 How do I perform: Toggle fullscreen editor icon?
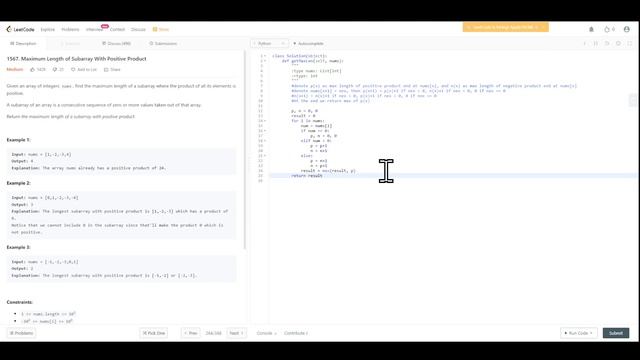(x=630, y=43)
